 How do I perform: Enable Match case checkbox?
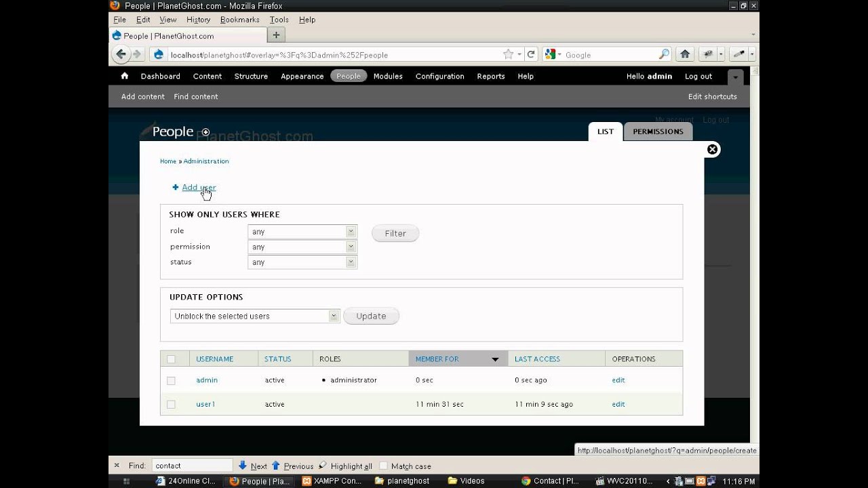[383, 466]
